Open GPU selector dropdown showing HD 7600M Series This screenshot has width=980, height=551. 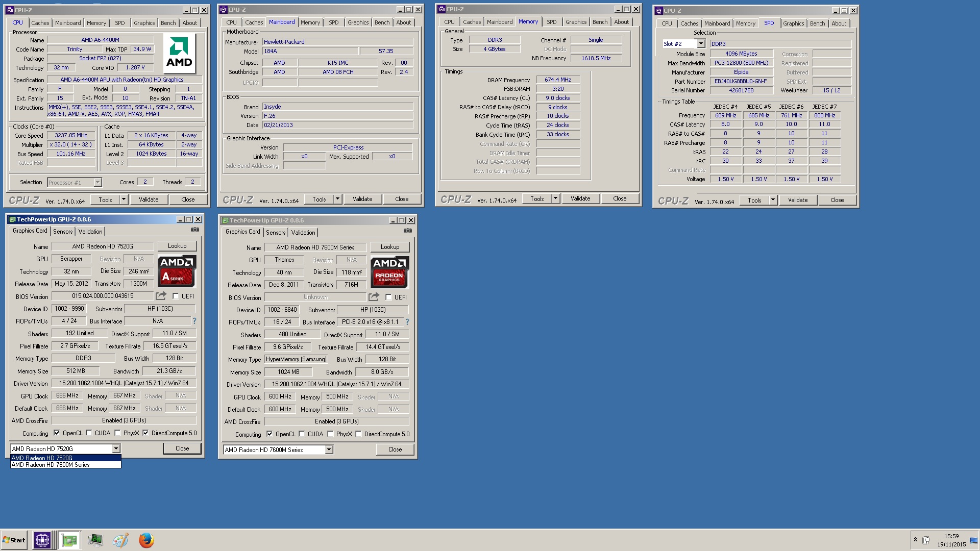click(329, 449)
